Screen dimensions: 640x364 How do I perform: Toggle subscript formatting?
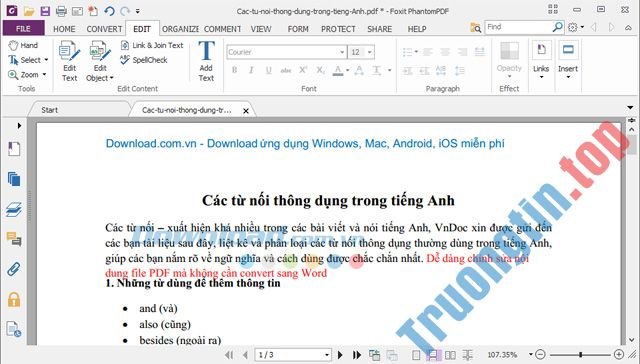coord(321,70)
